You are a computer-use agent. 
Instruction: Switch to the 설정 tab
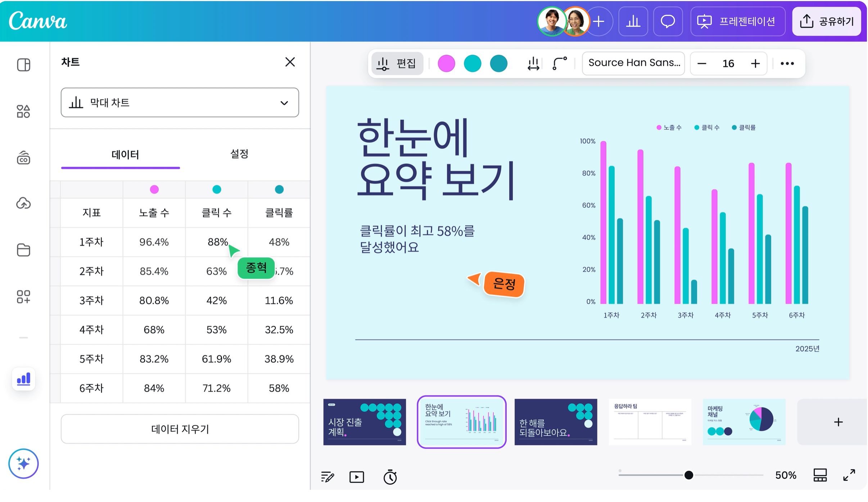point(239,154)
